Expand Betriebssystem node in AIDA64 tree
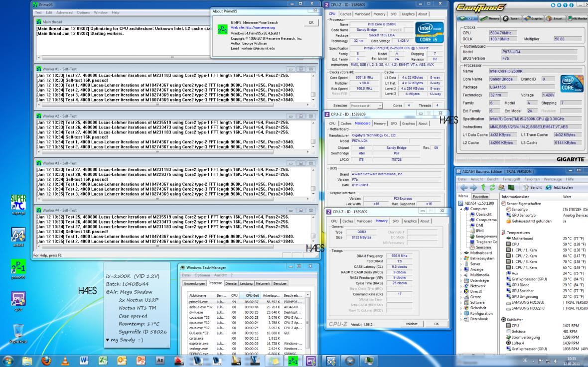 click(461, 258)
